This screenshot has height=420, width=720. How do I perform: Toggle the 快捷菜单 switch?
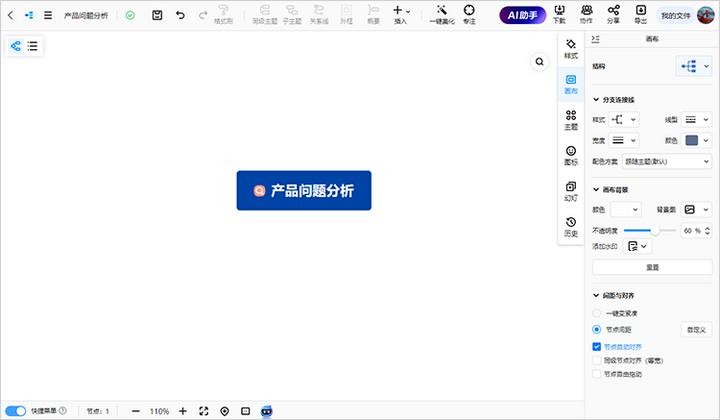(x=16, y=411)
